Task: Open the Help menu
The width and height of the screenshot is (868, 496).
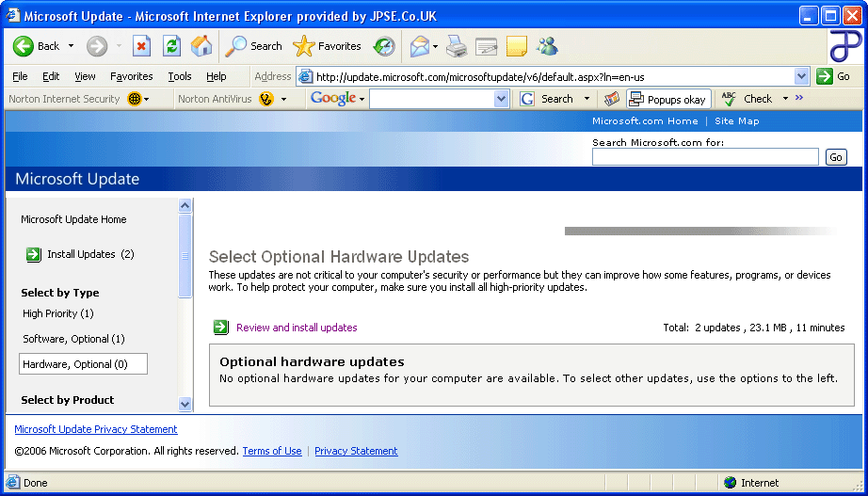Action: pyautogui.click(x=216, y=77)
